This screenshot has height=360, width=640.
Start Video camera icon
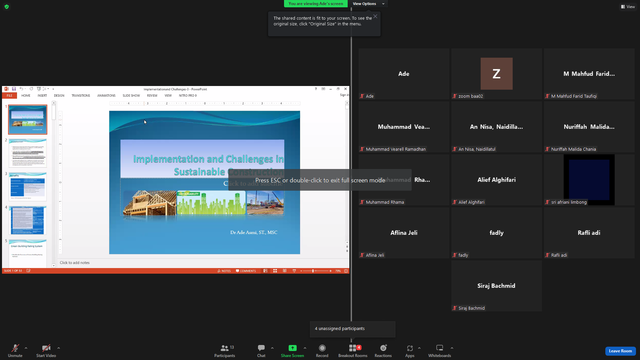point(46,348)
